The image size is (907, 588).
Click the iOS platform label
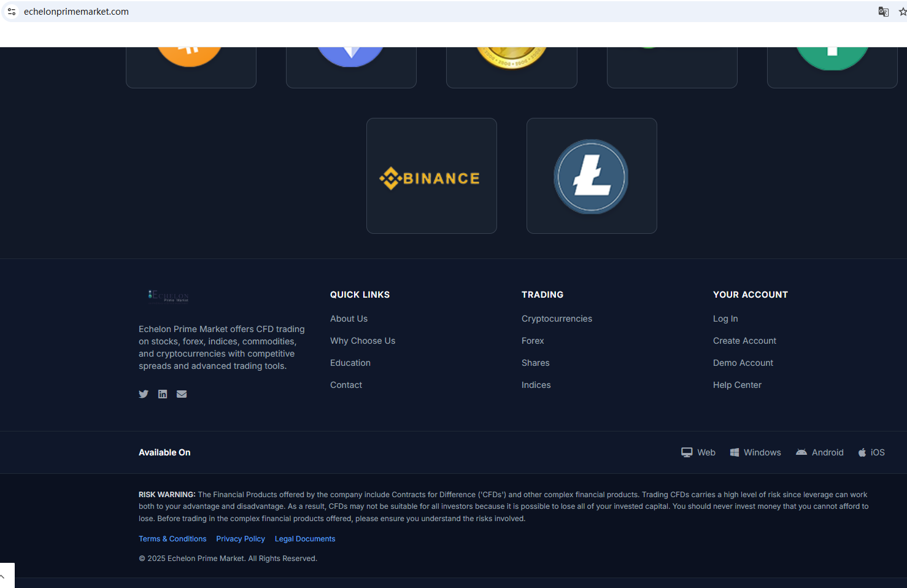click(878, 452)
